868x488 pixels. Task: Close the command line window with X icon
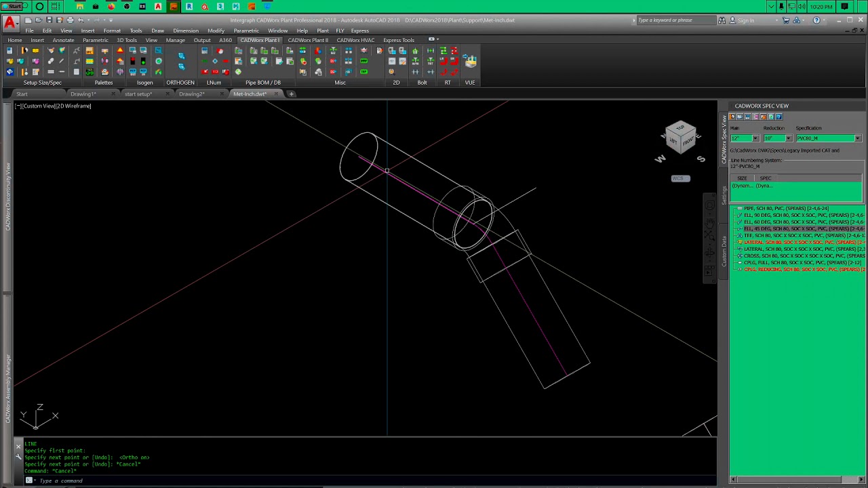tap(18, 447)
